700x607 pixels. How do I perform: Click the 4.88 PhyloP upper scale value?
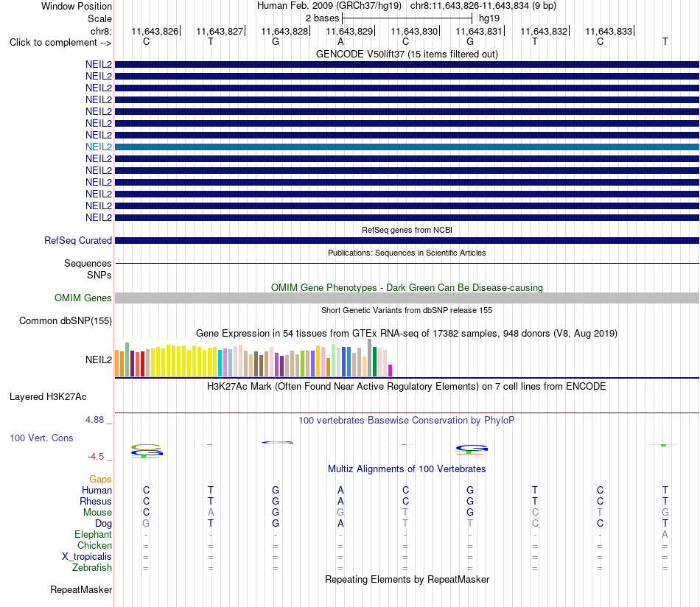point(94,420)
